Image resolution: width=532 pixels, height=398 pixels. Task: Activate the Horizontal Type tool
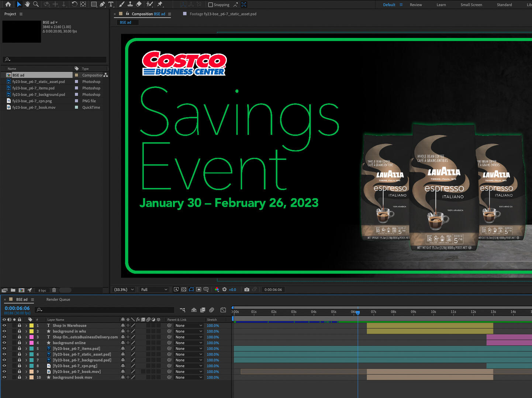111,4
